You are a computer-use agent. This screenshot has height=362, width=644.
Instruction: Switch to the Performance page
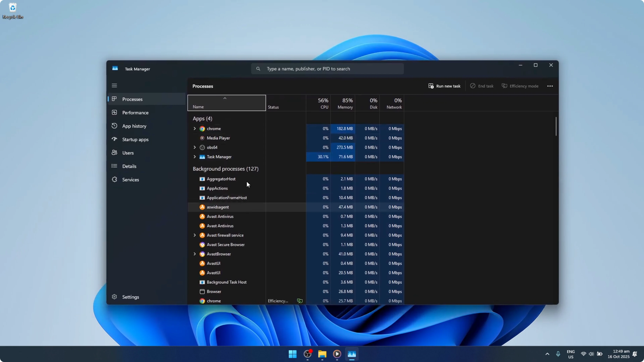click(x=147, y=113)
